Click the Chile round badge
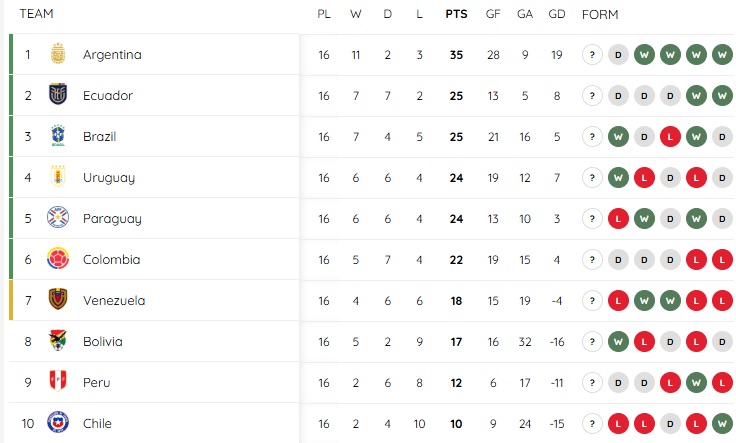The width and height of the screenshot is (736, 443). (58, 422)
